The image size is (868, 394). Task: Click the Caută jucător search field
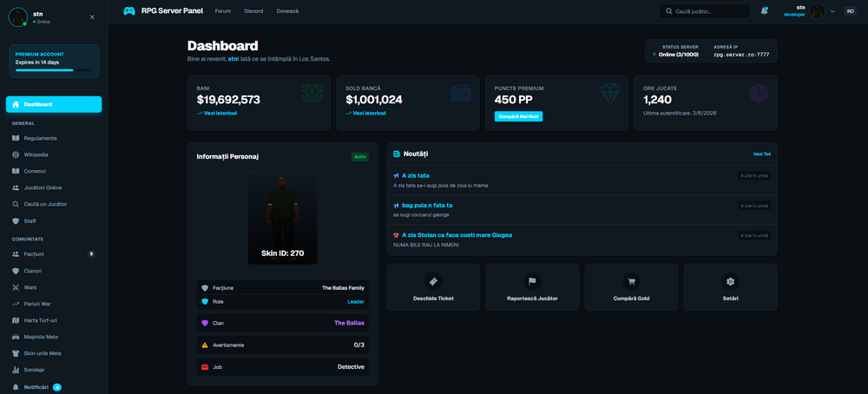(705, 11)
